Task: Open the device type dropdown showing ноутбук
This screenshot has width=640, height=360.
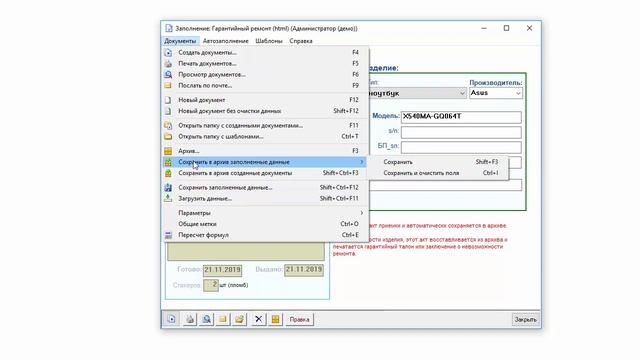Action: pyautogui.click(x=417, y=93)
